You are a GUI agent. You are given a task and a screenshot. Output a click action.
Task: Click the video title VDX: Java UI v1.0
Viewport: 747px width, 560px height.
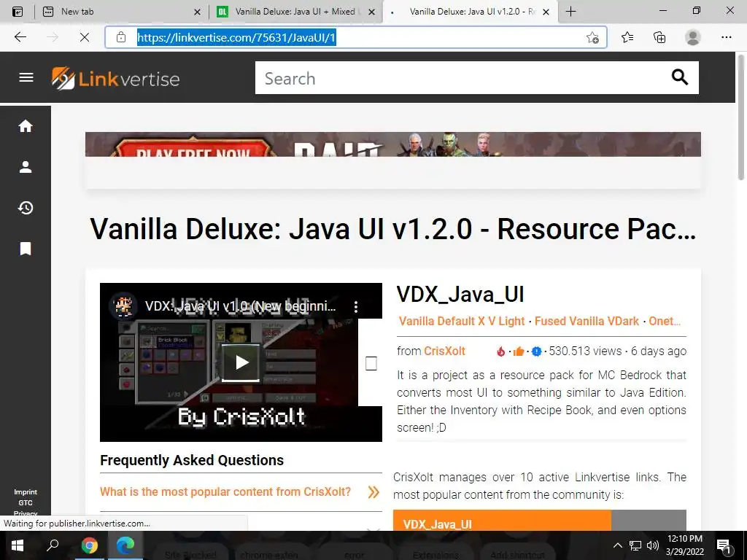point(240,306)
